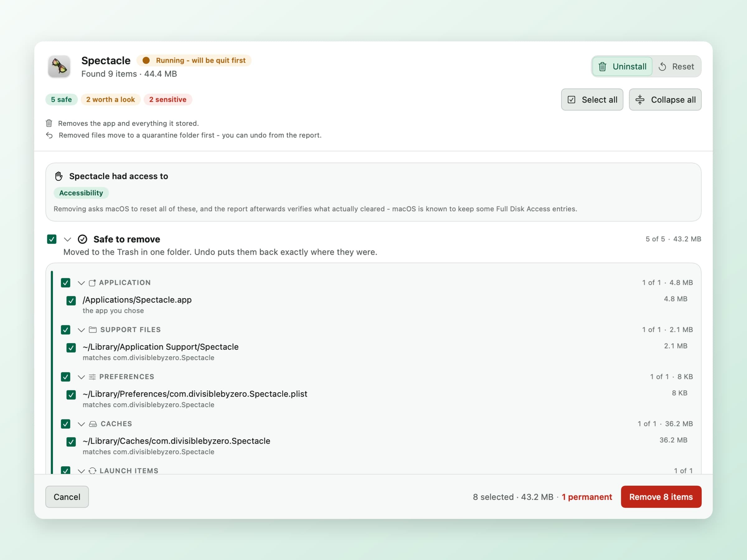This screenshot has width=747, height=560.
Task: Click the '~/Library/Caches/com.divisiblebyzero.Spectacle' path
Action: tap(176, 441)
